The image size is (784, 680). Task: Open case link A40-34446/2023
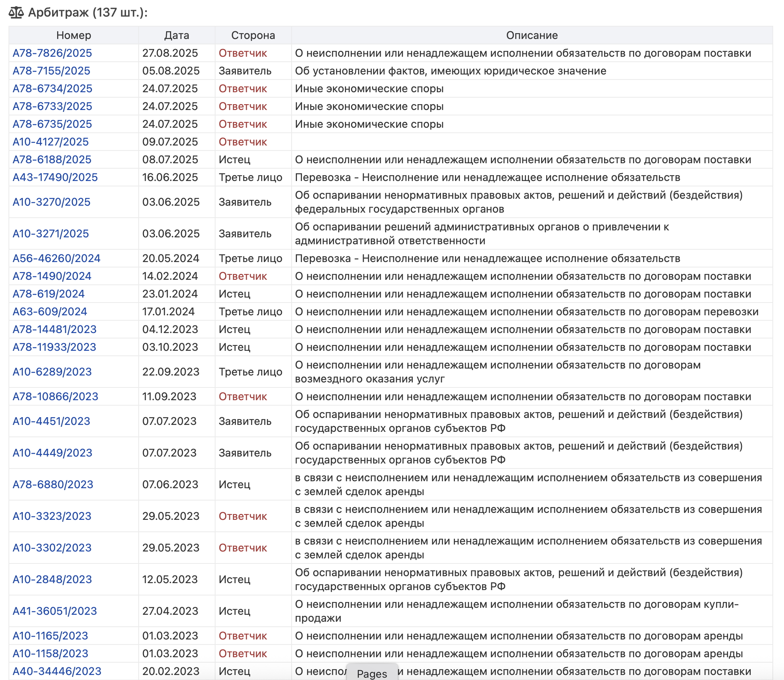tap(57, 671)
